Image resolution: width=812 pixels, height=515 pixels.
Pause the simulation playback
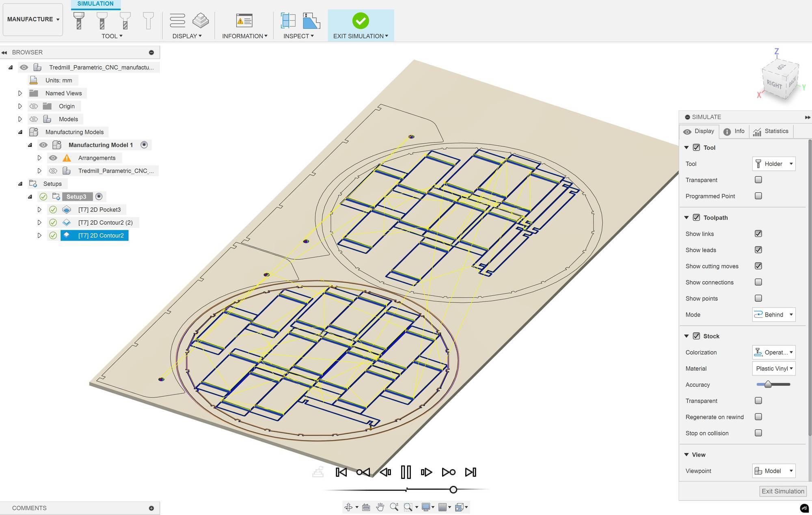coord(406,472)
